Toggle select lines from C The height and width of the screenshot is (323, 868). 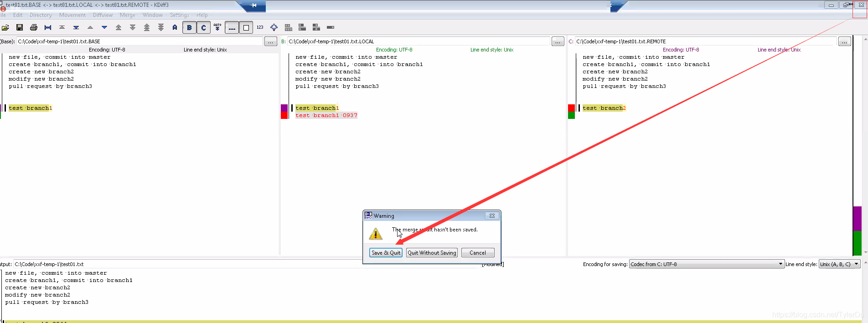pyautogui.click(x=203, y=27)
